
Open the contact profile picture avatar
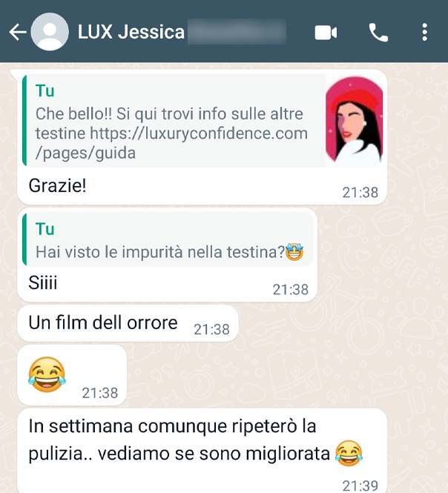[50, 32]
